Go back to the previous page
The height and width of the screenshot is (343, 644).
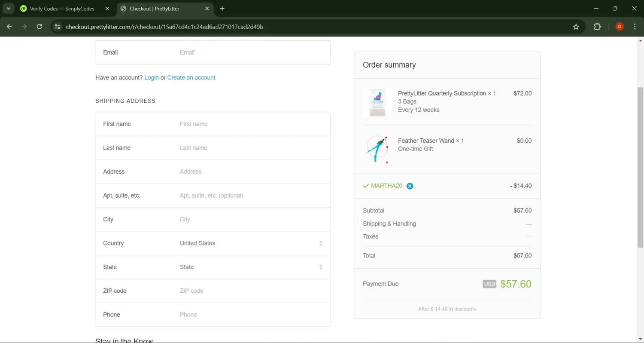[9, 27]
